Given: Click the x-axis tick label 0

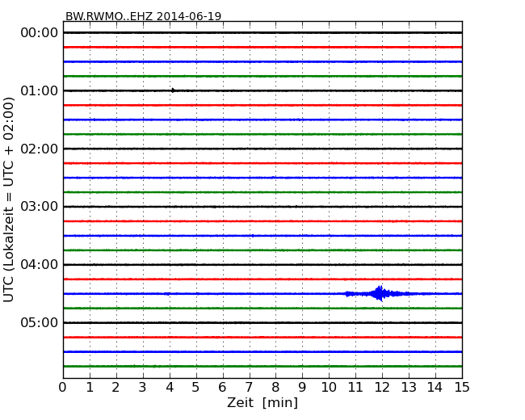Looking at the screenshot, I should [63, 387].
